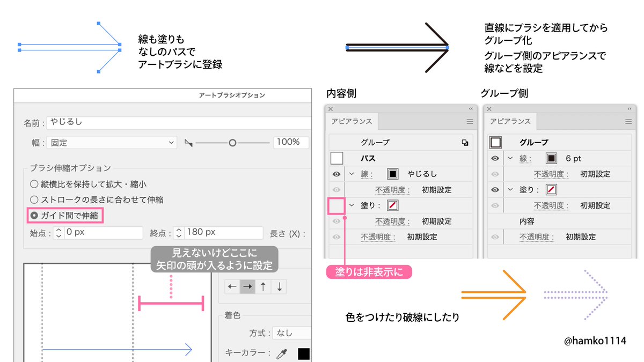The image size is (644, 362).
Task: Click the 100% width value field
Action: pos(291,142)
